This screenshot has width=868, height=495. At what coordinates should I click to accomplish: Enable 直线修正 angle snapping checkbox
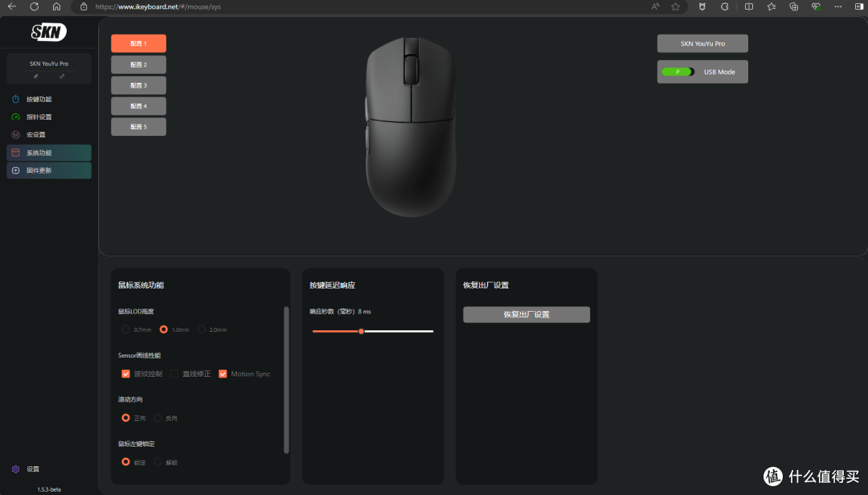[174, 374]
